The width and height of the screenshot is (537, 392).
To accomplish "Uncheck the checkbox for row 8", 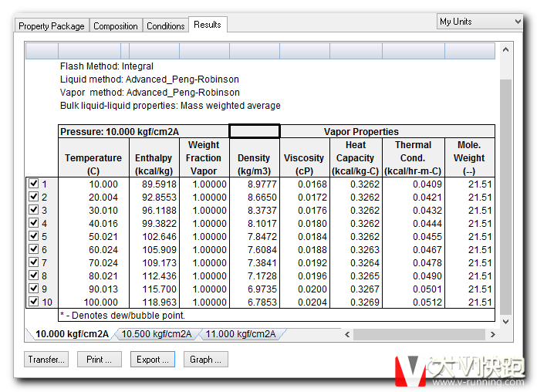I will point(34,275).
